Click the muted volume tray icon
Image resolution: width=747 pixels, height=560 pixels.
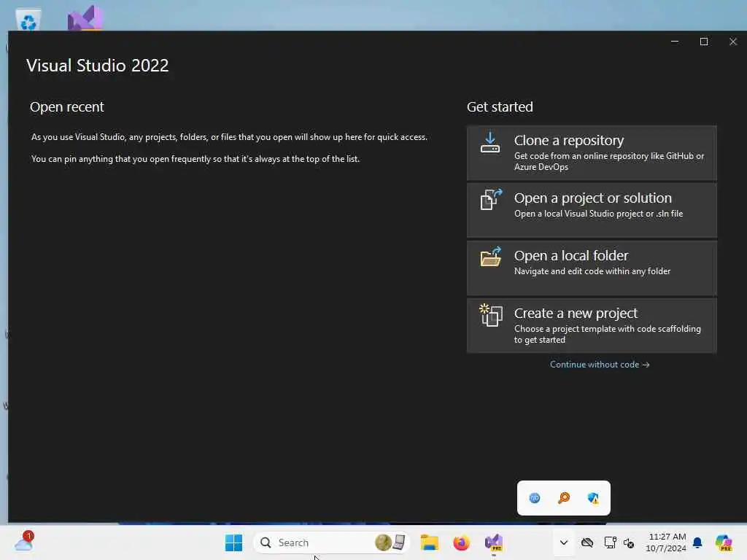[629, 542]
